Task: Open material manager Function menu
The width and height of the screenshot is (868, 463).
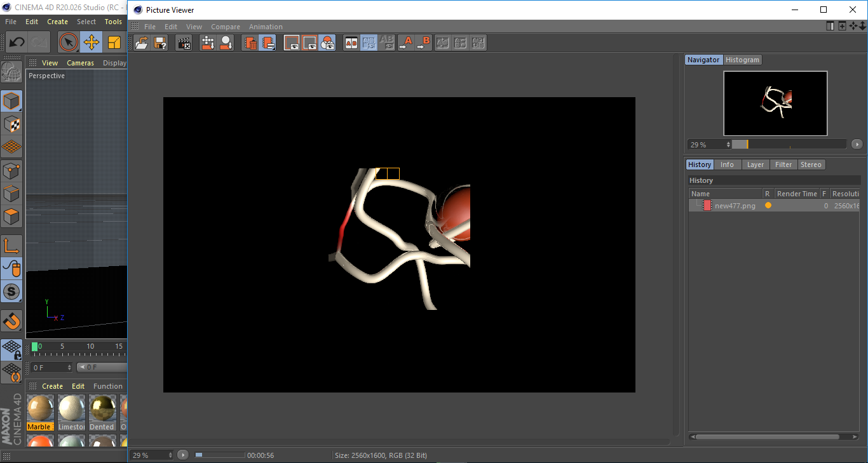Action: click(108, 386)
